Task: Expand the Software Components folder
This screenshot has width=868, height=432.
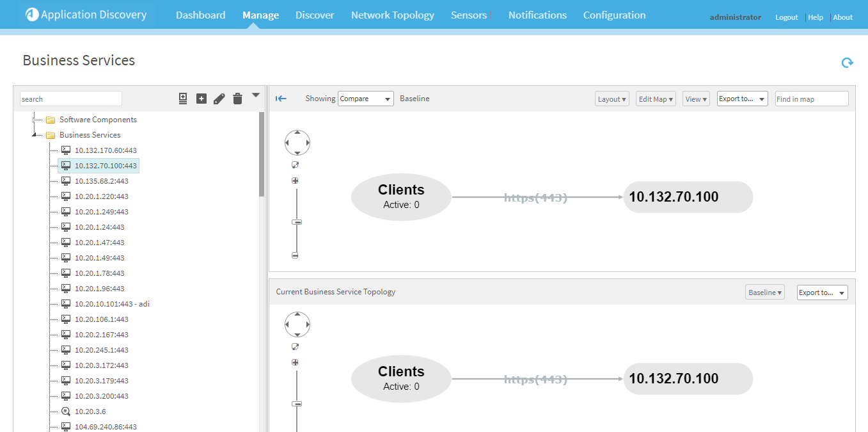Action: (34, 120)
